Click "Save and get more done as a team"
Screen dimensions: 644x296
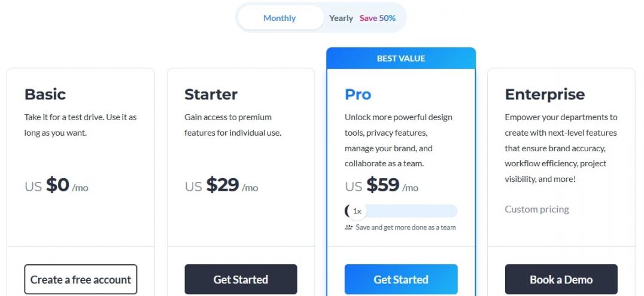pyautogui.click(x=406, y=227)
